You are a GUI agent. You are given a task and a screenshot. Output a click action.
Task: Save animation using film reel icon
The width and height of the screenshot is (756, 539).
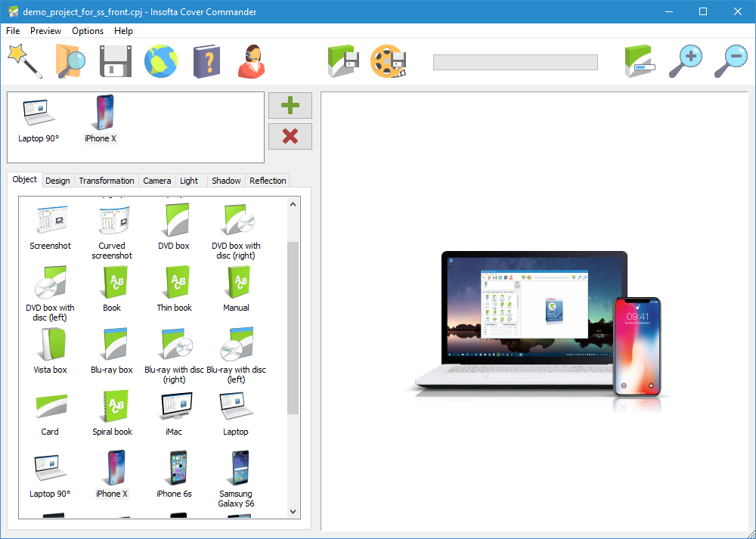pos(389,61)
